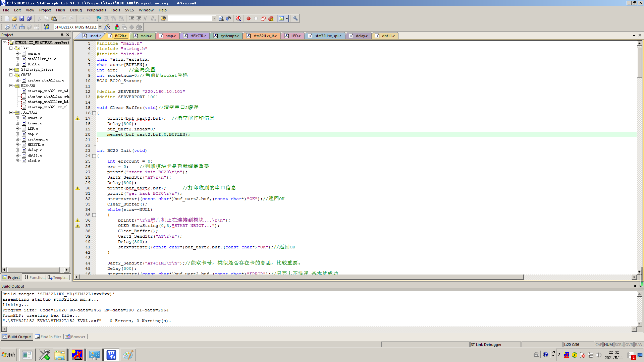This screenshot has width=644, height=362.
Task: Open the Flash menu
Action: [x=60, y=10]
